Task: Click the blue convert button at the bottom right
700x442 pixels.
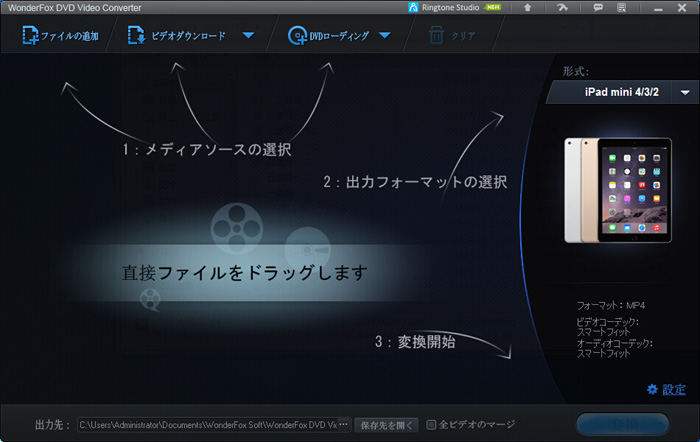Action: tap(623, 424)
